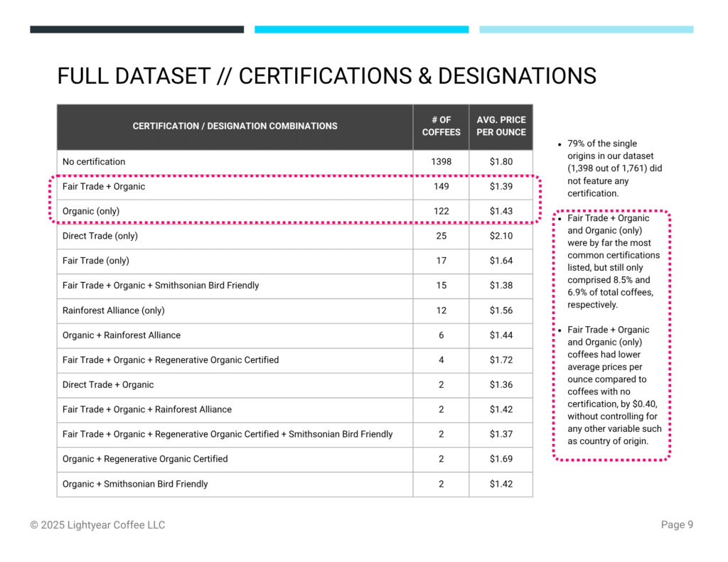Select the average price $1.37
This screenshot has width=728, height=562.
[x=501, y=434]
